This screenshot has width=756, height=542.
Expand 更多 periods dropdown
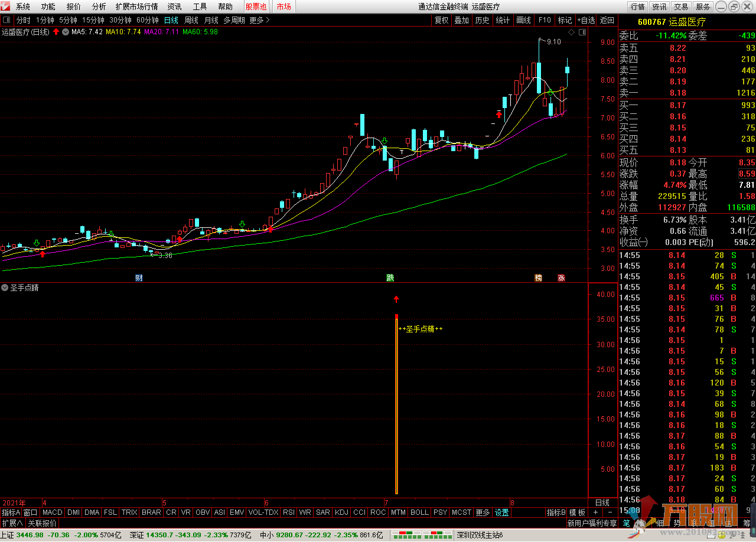pyautogui.click(x=259, y=20)
